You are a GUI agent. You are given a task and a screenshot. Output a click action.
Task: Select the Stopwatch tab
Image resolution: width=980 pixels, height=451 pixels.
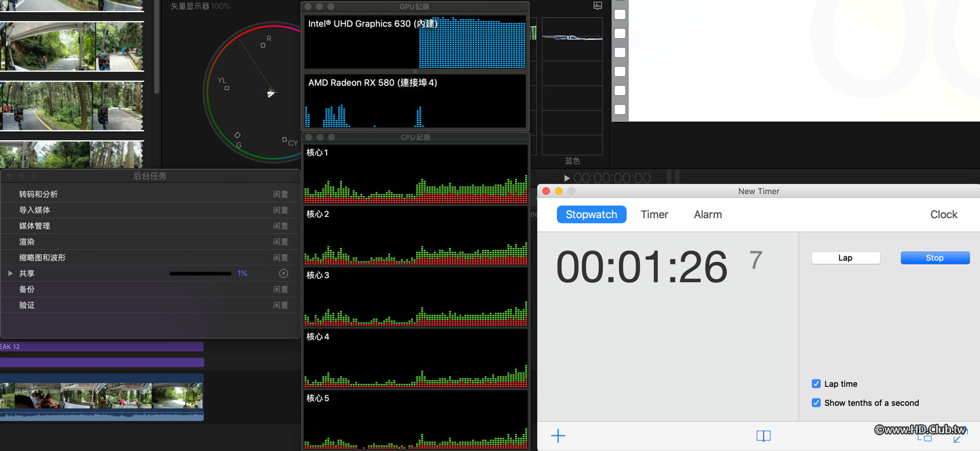tap(592, 214)
